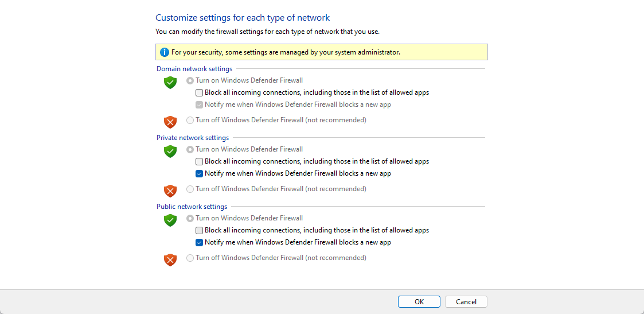Click the red shield icon under Private network settings
This screenshot has height=314, width=644.
(x=170, y=191)
